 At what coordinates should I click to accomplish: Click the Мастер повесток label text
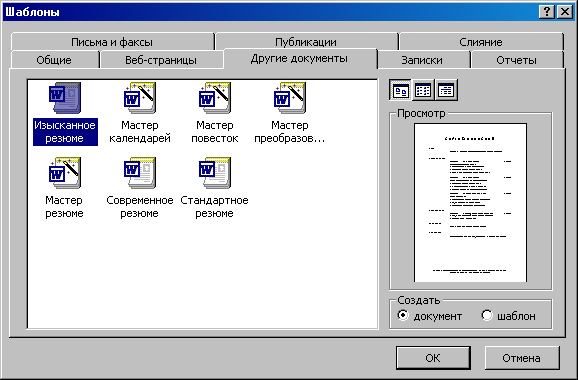pyautogui.click(x=215, y=132)
